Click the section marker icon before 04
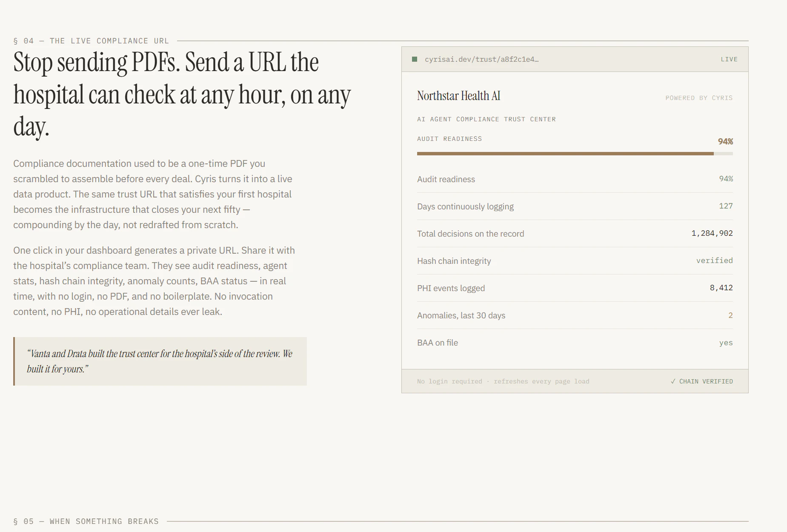Viewport: 787px width, 532px height. [16, 40]
